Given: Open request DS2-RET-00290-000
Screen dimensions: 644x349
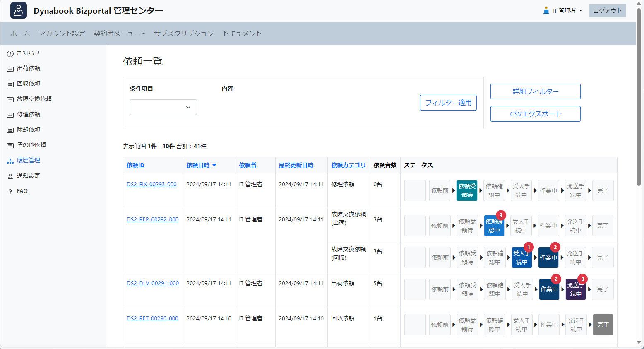Looking at the screenshot, I should click(152, 318).
